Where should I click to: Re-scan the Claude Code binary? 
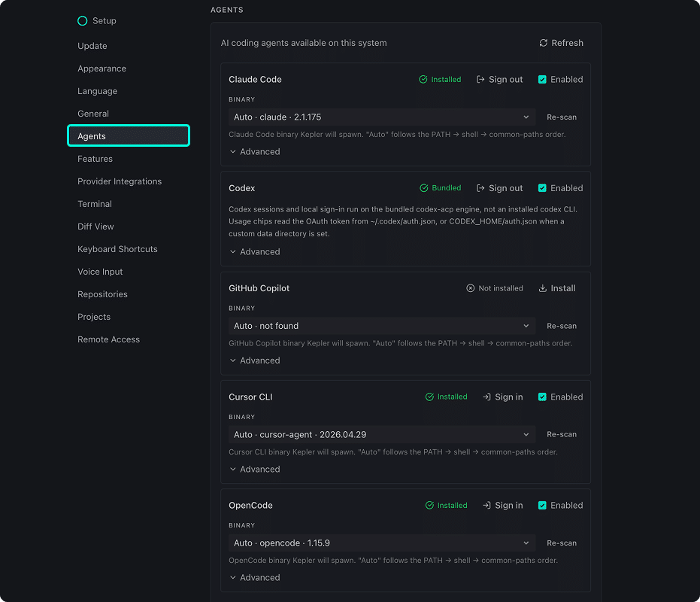[562, 117]
